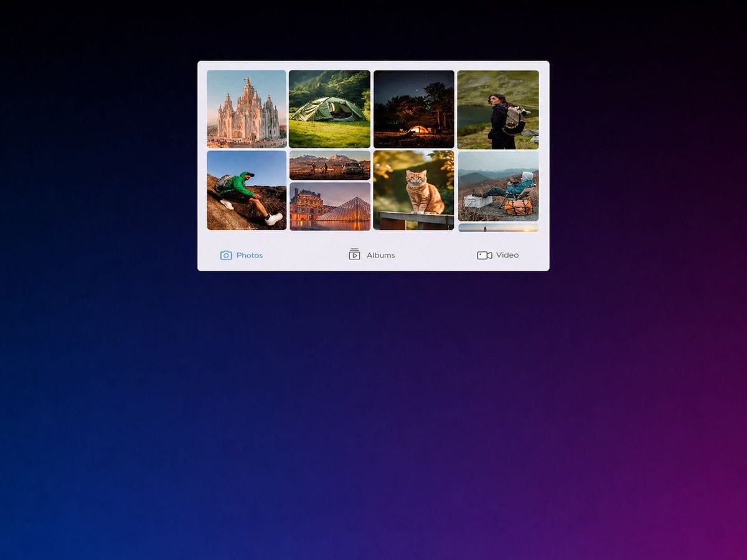View the woman hiker with backpack photo
The image size is (747, 560).
click(498, 110)
